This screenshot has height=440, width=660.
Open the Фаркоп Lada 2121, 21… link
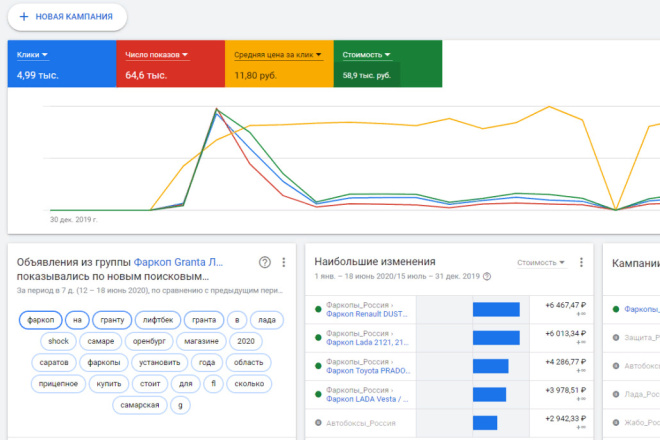[367, 342]
